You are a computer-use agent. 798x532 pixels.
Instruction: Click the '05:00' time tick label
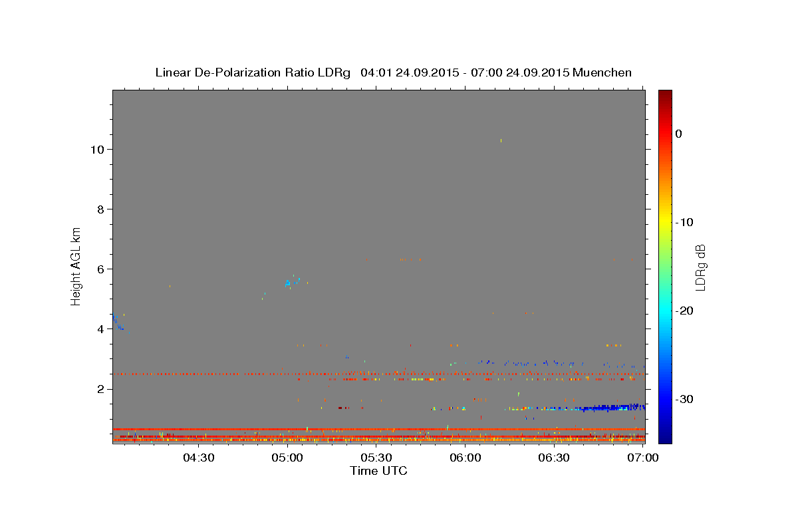point(288,458)
